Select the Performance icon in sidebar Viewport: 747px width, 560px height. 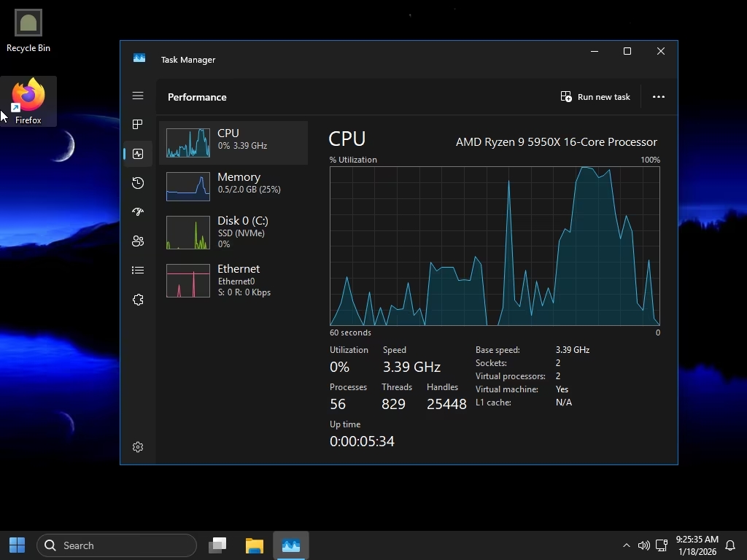[x=138, y=154]
